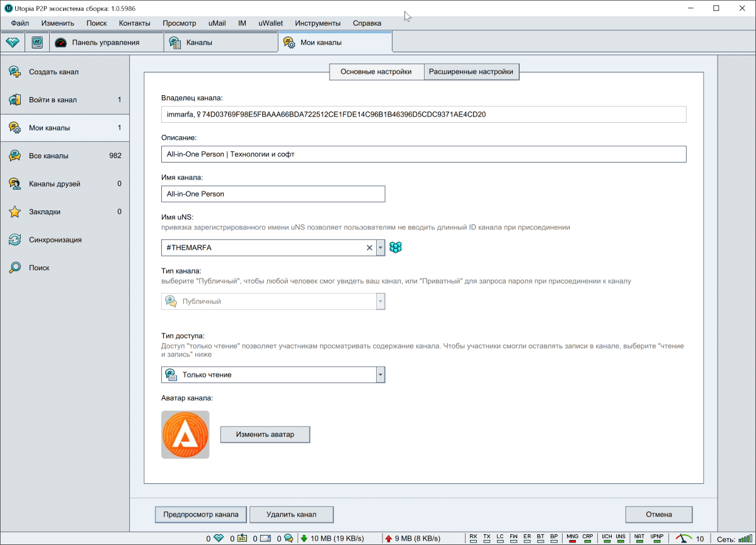The image size is (756, 545).
Task: Select the Основные настройки tab
Action: point(376,72)
